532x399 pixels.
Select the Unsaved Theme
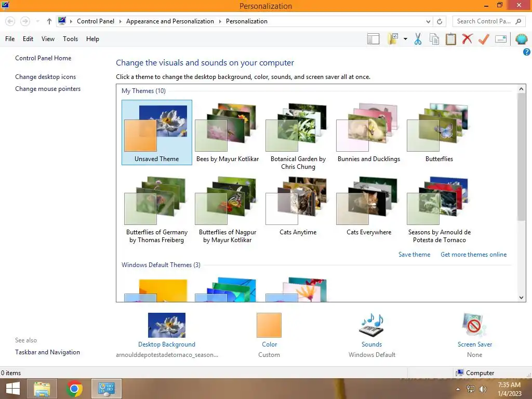click(157, 132)
